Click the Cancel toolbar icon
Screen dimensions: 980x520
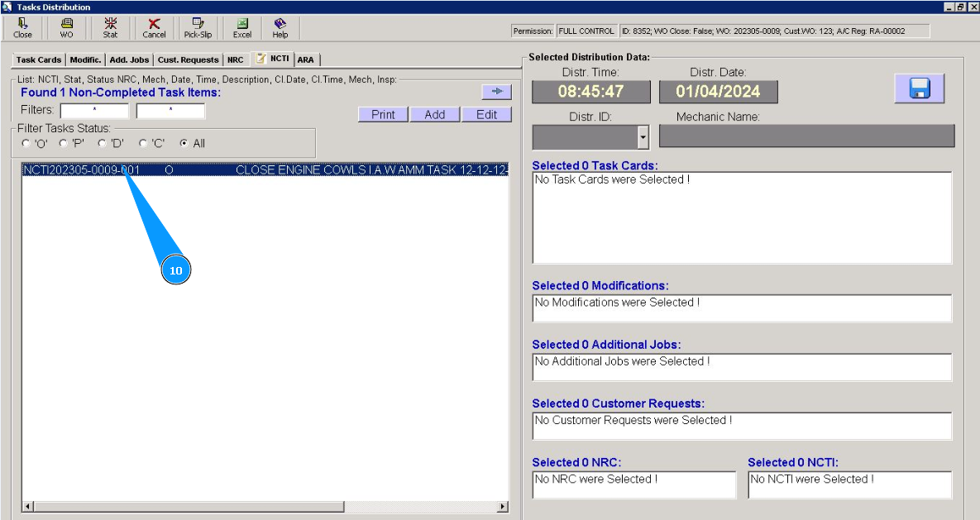pos(154,28)
